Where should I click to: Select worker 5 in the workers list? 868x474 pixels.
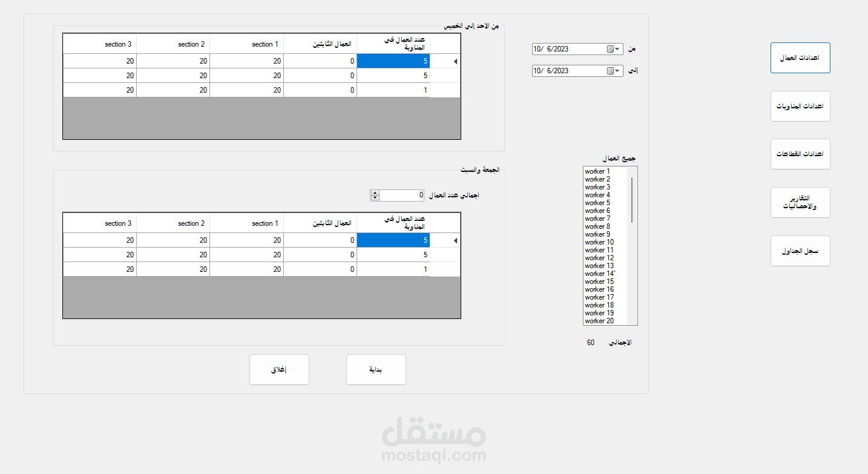[597, 203]
